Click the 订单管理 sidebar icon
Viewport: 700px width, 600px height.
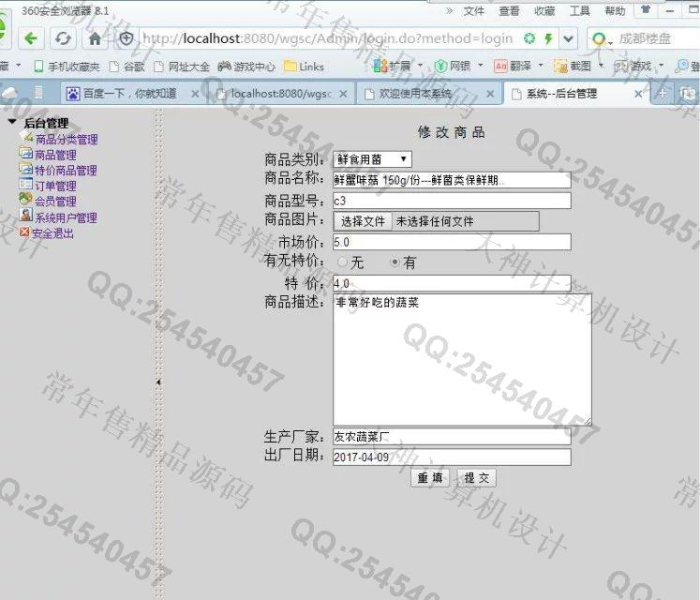point(26,186)
